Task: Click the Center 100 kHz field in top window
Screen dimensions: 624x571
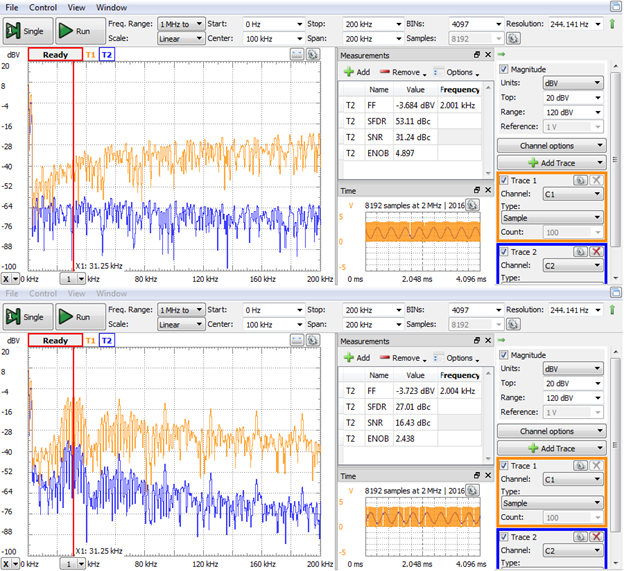Action: 274,39
